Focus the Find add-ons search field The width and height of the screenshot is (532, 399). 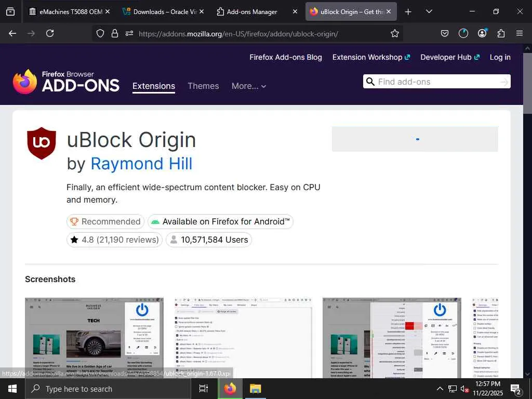point(436,82)
